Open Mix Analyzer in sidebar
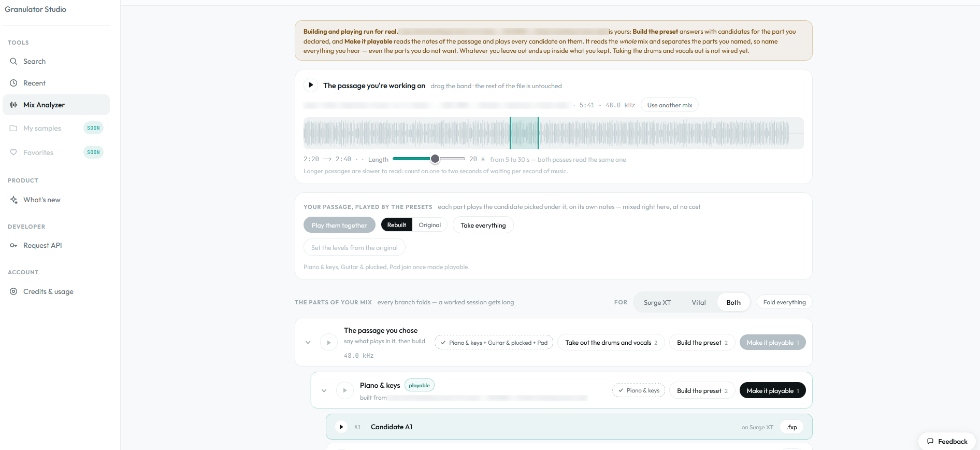Screen dimensions: 980x450 pyautogui.click(x=56, y=105)
